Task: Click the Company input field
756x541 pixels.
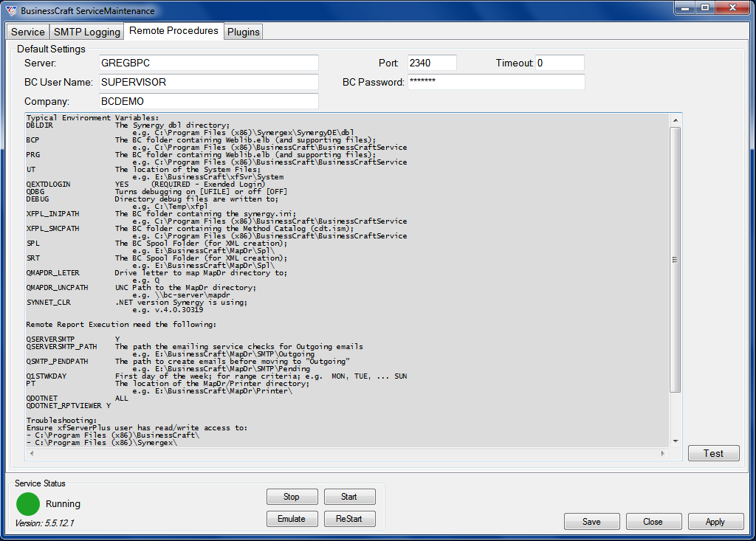Action: [x=209, y=101]
